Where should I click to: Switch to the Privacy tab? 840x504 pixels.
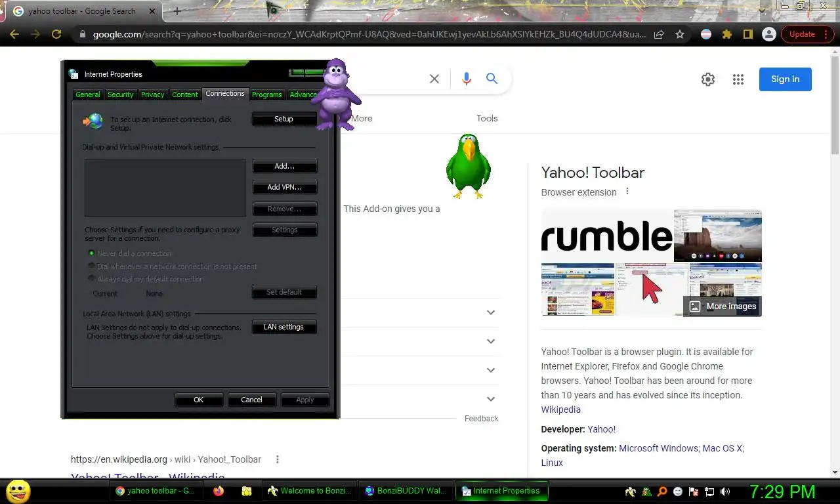pos(153,94)
